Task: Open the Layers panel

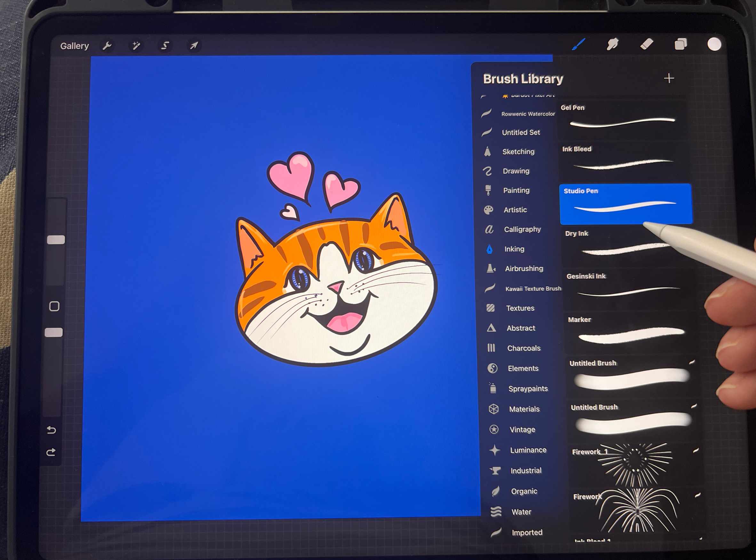Action: coord(681,44)
